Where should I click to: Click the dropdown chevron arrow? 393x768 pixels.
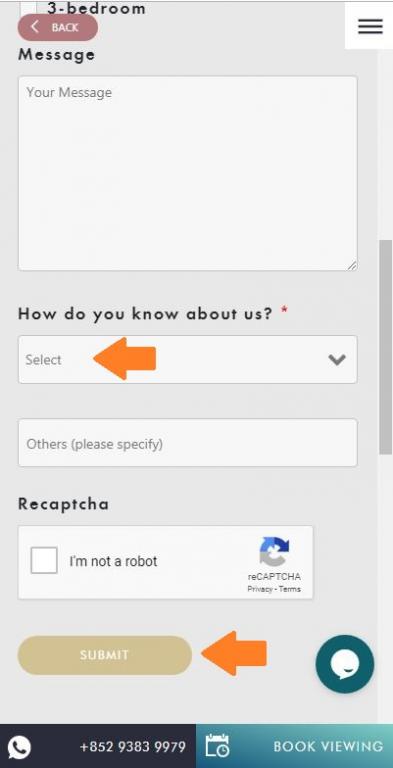pos(337,360)
